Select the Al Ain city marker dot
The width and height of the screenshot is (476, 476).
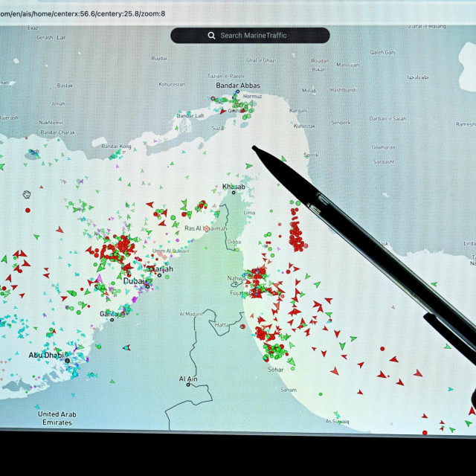[188, 385]
